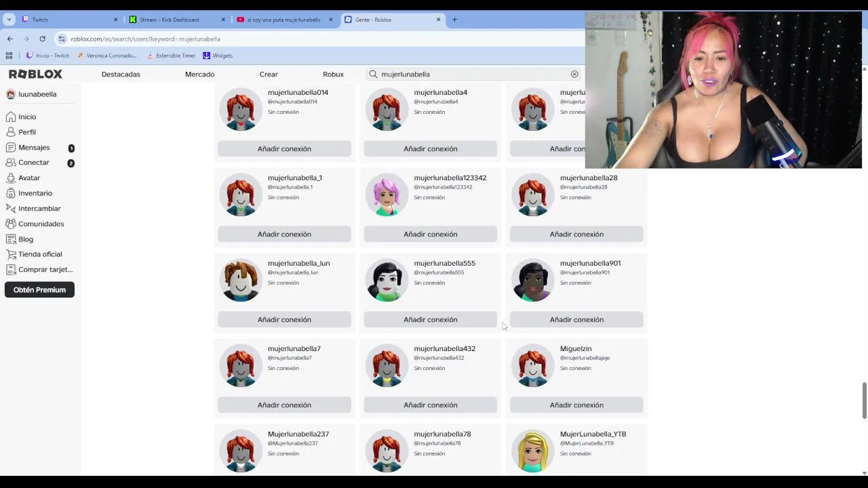Reload the page

(x=42, y=39)
